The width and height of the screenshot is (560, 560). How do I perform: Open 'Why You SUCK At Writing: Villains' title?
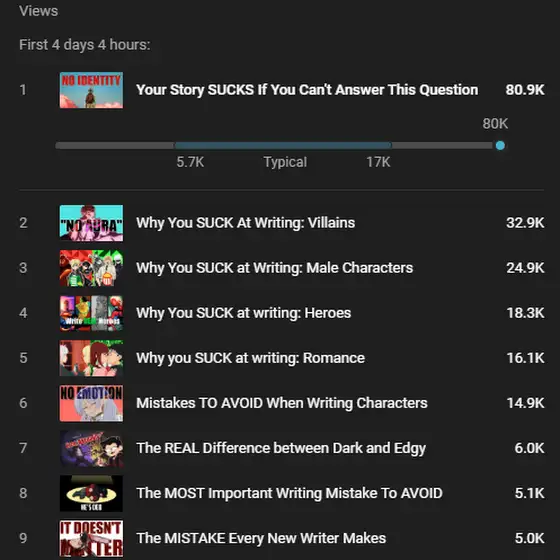(x=246, y=223)
